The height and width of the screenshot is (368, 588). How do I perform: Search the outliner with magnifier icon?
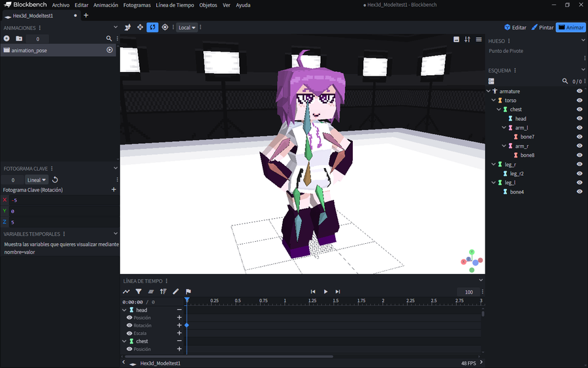click(564, 81)
